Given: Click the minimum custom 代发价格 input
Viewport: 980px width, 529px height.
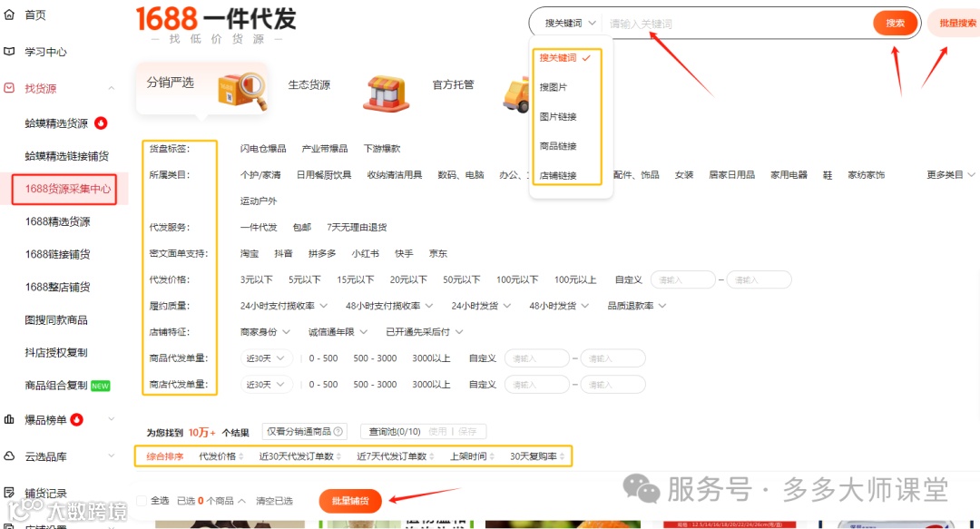Looking at the screenshot, I should click(x=682, y=279).
